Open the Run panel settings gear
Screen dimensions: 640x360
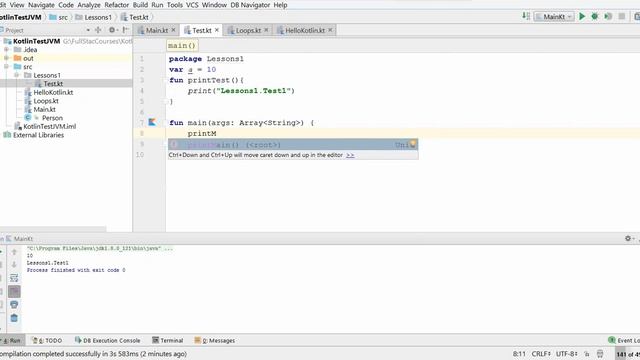[628, 238]
